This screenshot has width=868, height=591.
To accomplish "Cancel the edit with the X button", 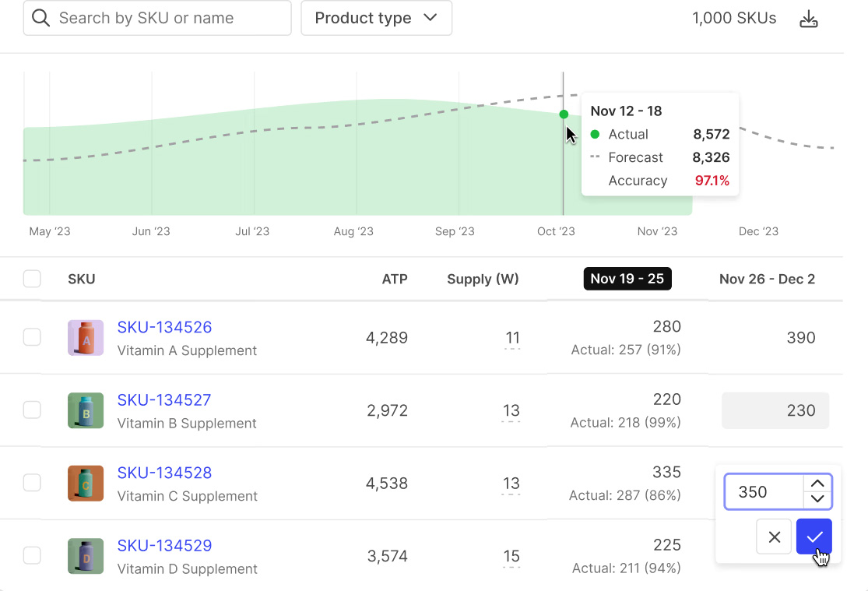I will click(774, 536).
